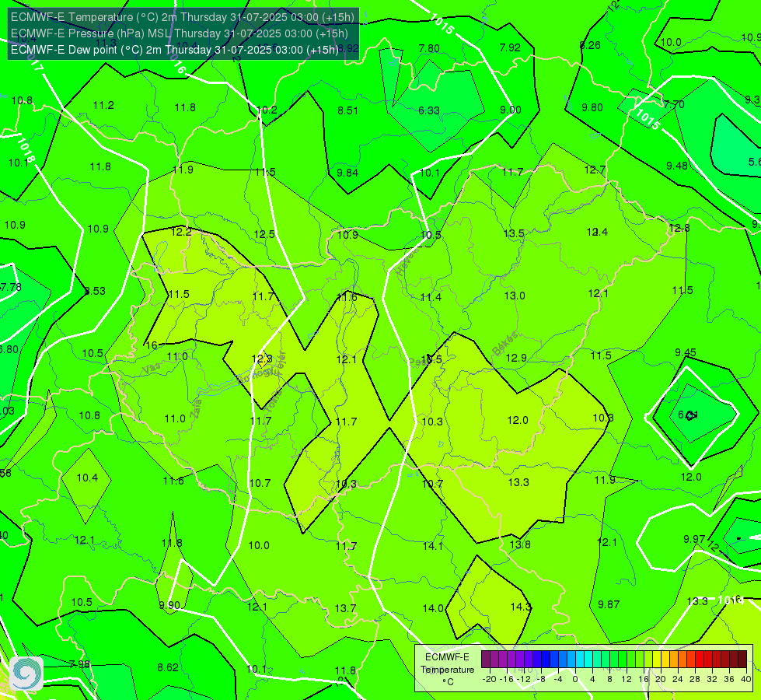Click the 8.62 temperature value
This screenshot has height=700, width=761.
(x=168, y=667)
